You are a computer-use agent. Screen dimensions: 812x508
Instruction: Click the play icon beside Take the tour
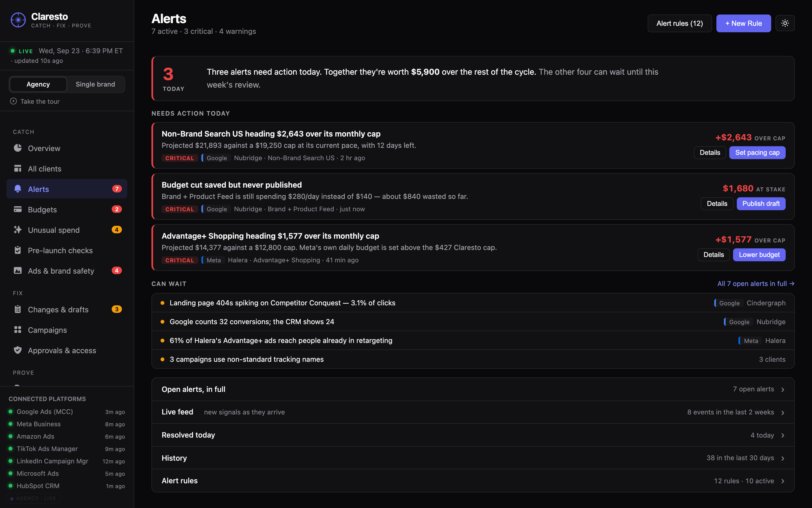(13, 101)
